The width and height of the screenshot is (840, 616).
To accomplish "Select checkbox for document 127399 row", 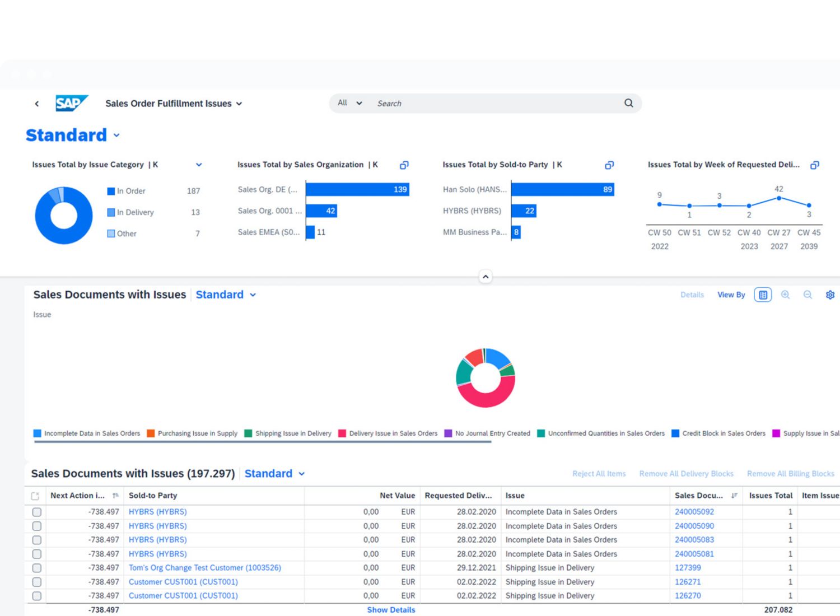I will coord(37,568).
